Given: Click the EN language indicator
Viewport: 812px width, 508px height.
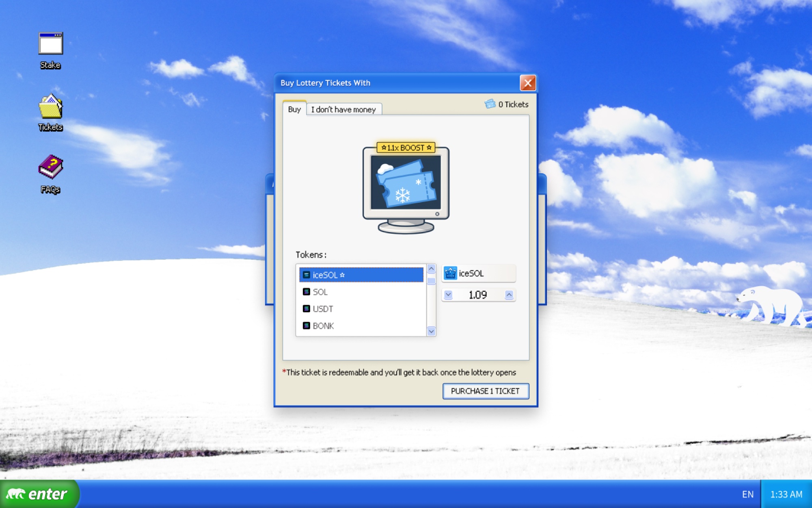Looking at the screenshot, I should click(748, 494).
